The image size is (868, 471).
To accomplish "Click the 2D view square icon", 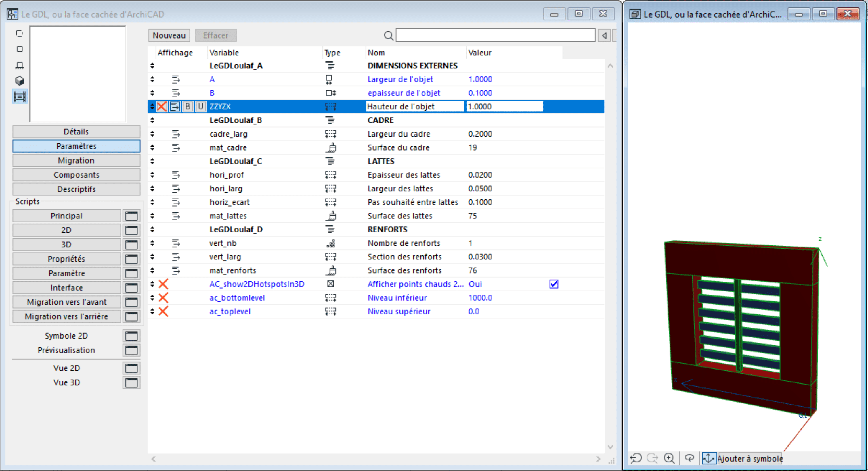I will 20,49.
